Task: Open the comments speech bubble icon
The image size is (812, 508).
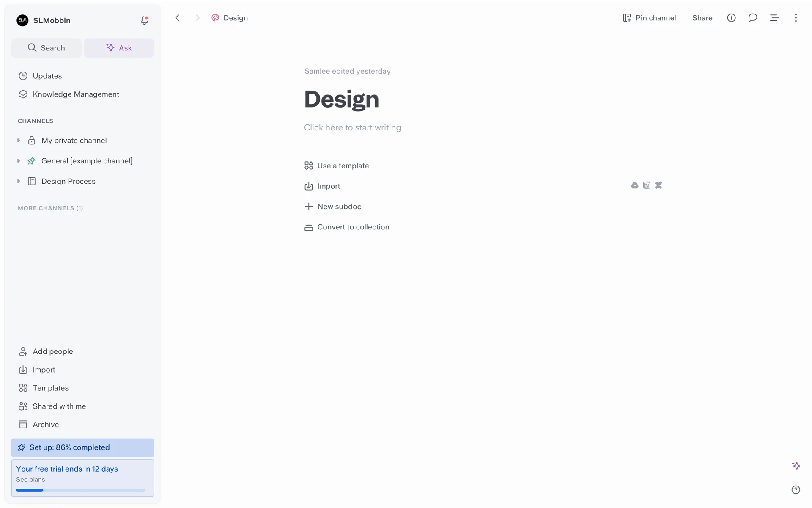Action: 752,18
